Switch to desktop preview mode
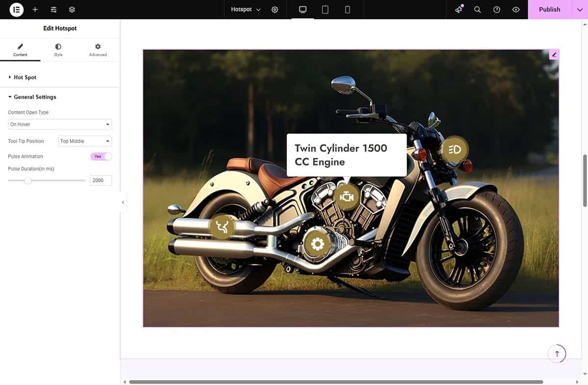 [303, 9]
